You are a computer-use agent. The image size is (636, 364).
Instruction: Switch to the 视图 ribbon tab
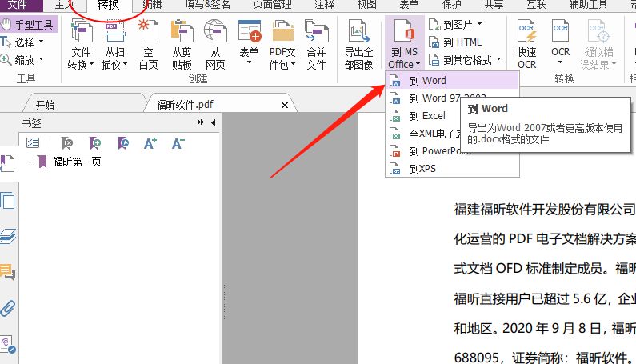[366, 5]
